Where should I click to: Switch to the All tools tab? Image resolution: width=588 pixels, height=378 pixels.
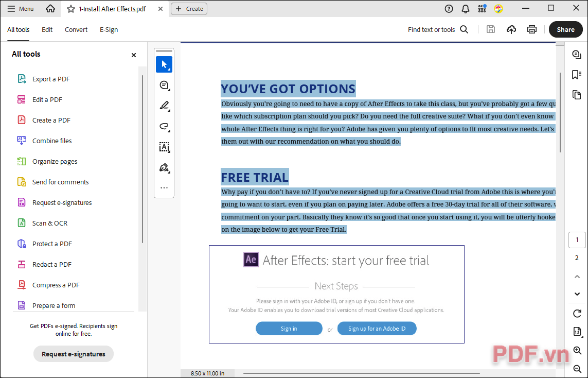coord(19,30)
